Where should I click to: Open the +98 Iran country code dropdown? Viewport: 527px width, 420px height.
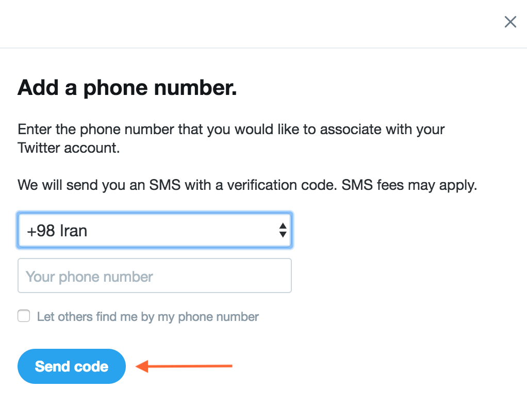click(x=155, y=230)
